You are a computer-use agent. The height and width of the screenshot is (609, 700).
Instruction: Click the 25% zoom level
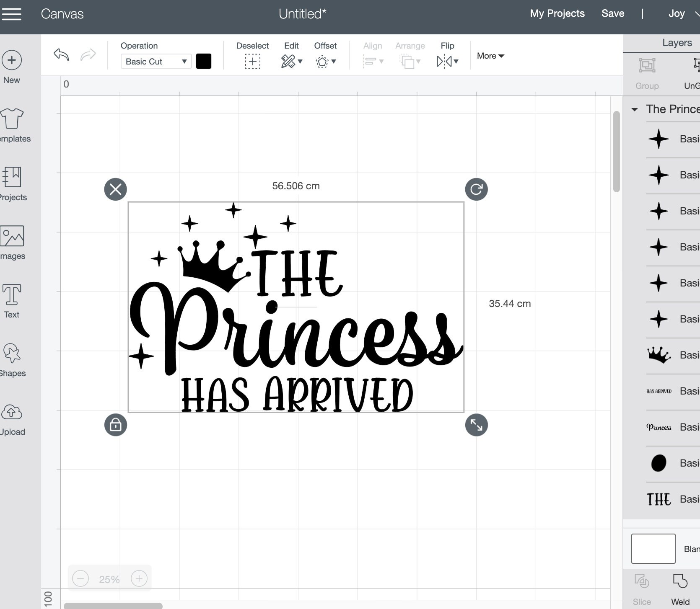[109, 580]
